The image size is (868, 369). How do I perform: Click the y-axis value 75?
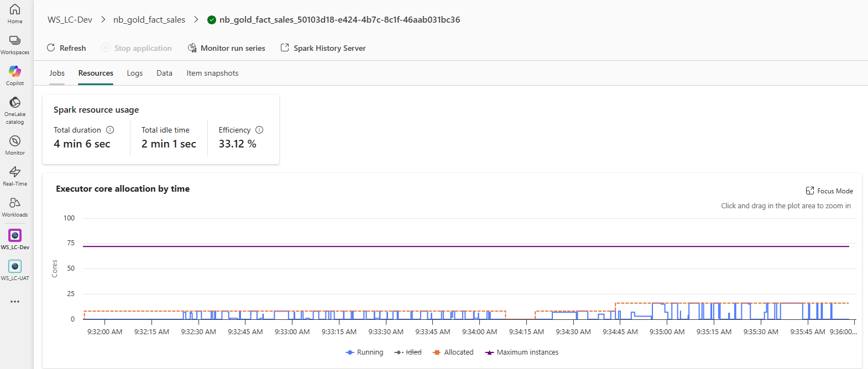pos(71,243)
